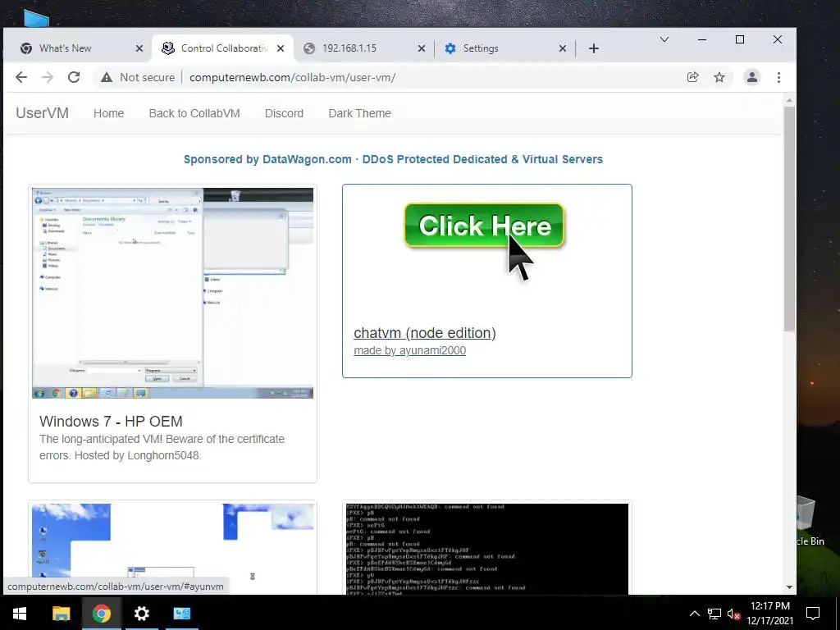Viewport: 840px width, 630px height.
Task: Maximize the Chrome window
Action: [740, 39]
